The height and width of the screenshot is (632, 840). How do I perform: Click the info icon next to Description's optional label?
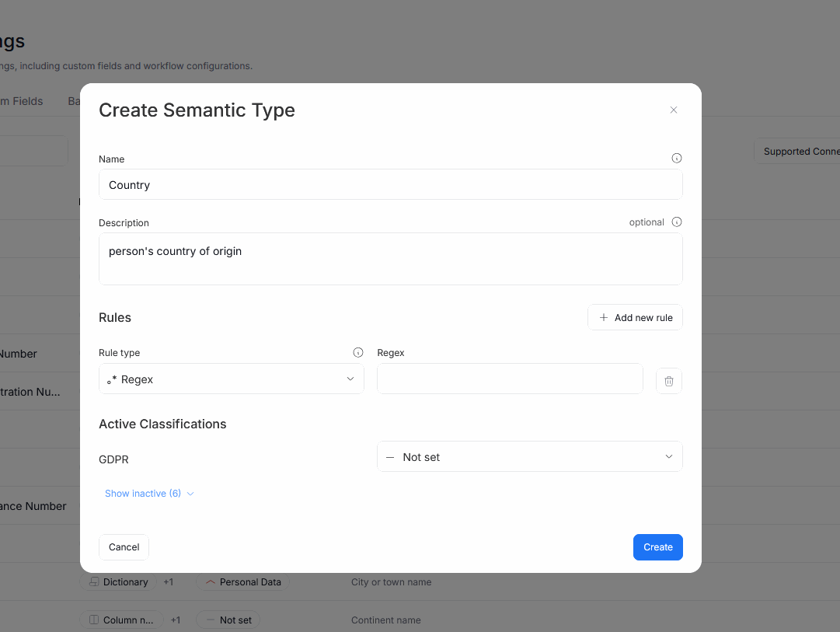[676, 222]
